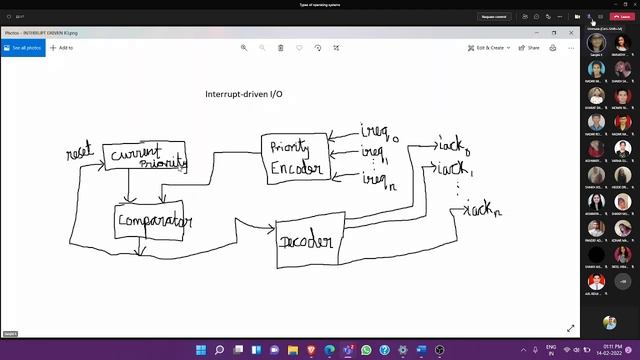Image resolution: width=640 pixels, height=360 pixels.
Task: Click the Teams share content icon
Action: click(600, 17)
